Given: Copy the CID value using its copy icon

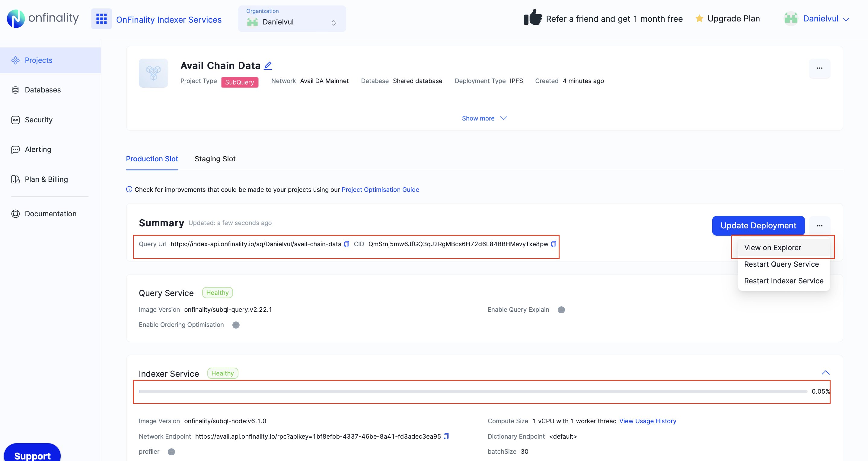Looking at the screenshot, I should tap(554, 244).
